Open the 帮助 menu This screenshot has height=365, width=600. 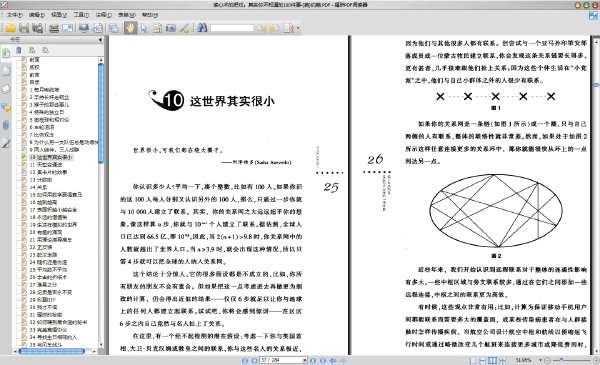pyautogui.click(x=150, y=15)
